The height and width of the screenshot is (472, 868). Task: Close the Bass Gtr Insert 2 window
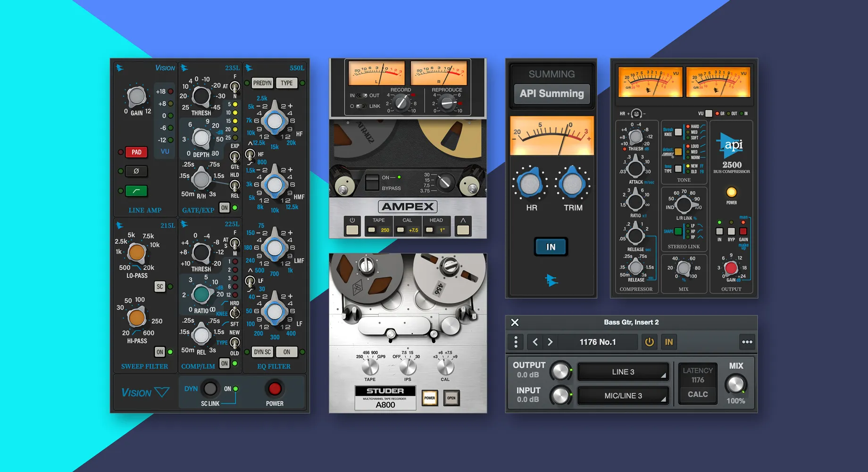pyautogui.click(x=515, y=323)
